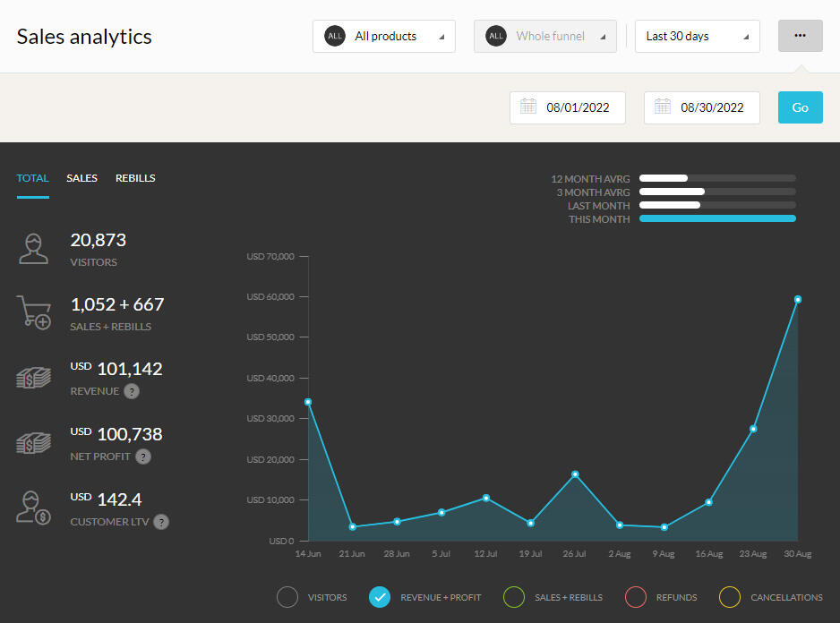Expand the All products dropdown
This screenshot has height=623, width=840.
[384, 37]
